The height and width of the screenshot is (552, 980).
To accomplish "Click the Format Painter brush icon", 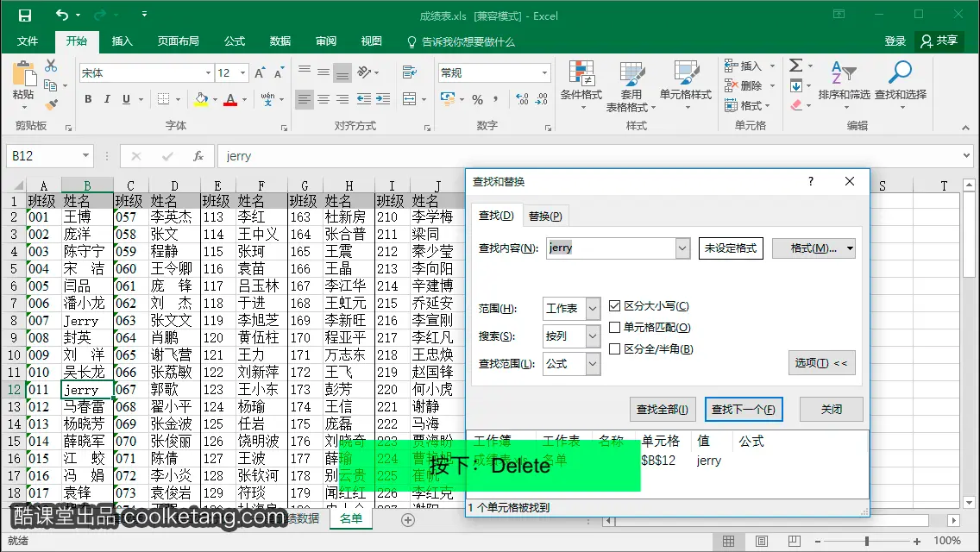I will [52, 104].
